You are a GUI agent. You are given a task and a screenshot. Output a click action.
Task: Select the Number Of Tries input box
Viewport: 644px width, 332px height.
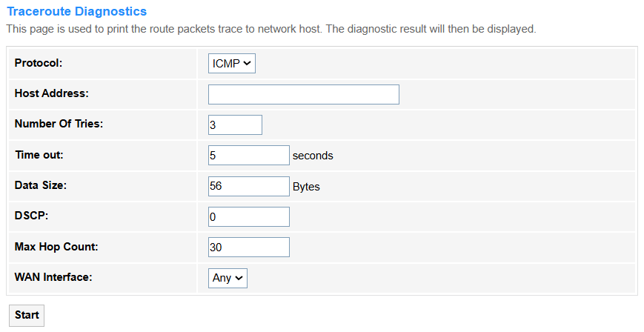pyautogui.click(x=235, y=125)
